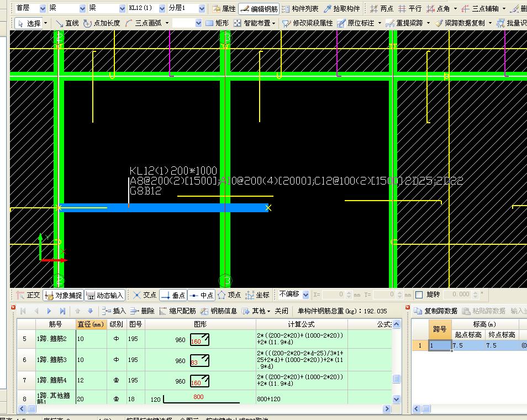This screenshot has height=420, width=527.
Task: Click 钢筋信息 rebar info icon
Action: pos(219,311)
